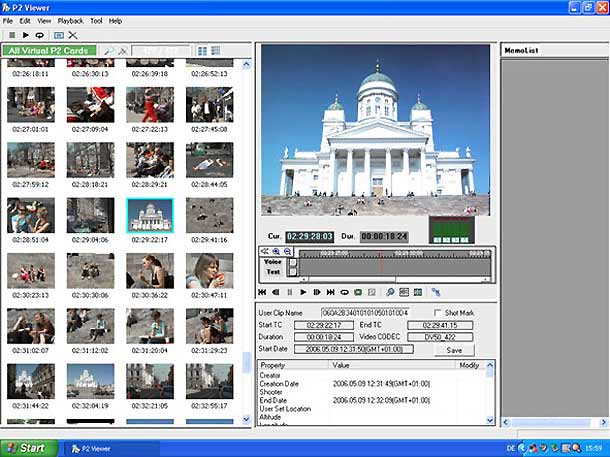Toggle the Text memo track button
610x457 pixels.
292,271
